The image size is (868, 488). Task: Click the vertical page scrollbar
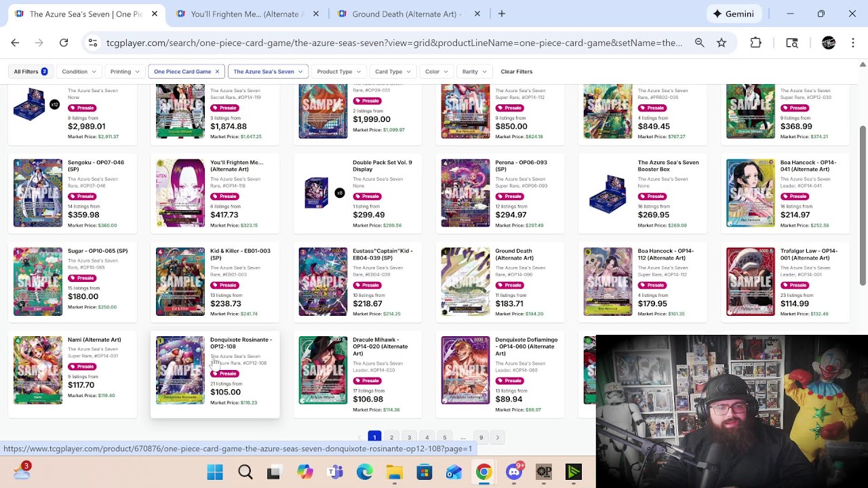coord(863,207)
